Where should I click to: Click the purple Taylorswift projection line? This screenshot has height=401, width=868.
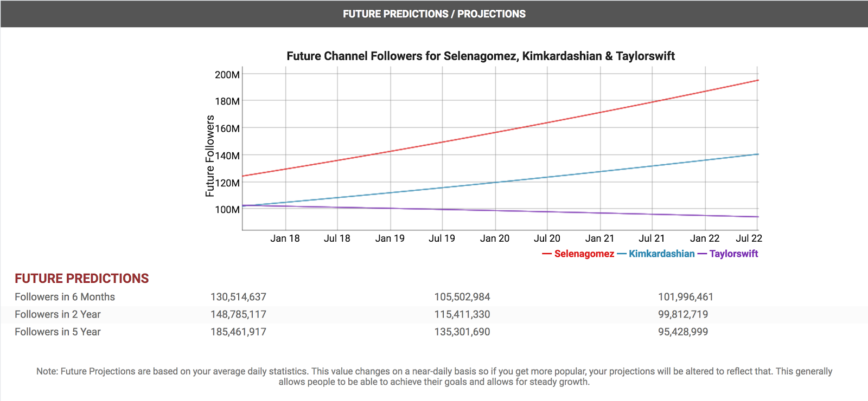(500, 210)
